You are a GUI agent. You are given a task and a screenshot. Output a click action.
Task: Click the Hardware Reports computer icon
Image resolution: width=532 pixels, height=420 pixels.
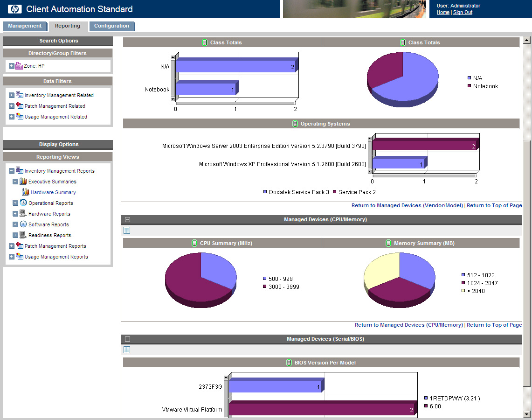(23, 213)
